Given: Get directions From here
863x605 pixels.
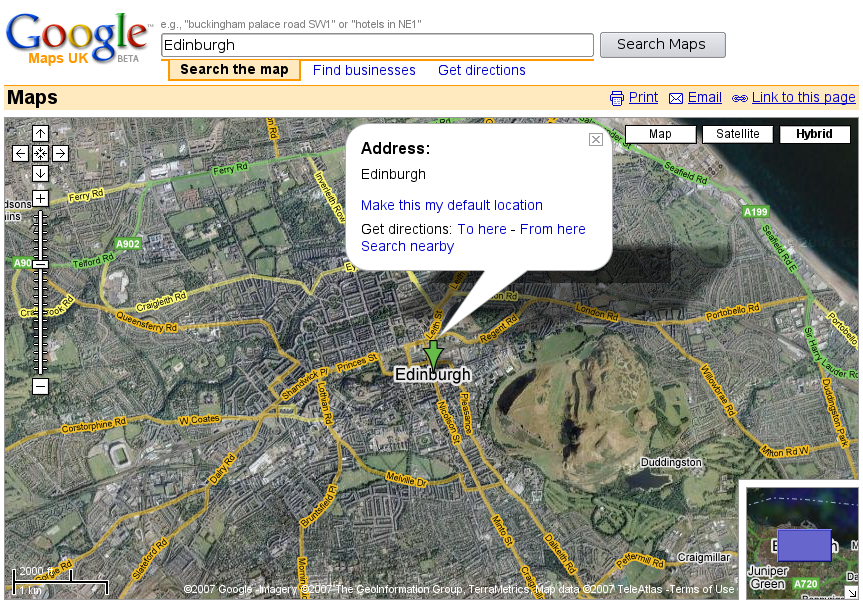Looking at the screenshot, I should pyautogui.click(x=553, y=229).
